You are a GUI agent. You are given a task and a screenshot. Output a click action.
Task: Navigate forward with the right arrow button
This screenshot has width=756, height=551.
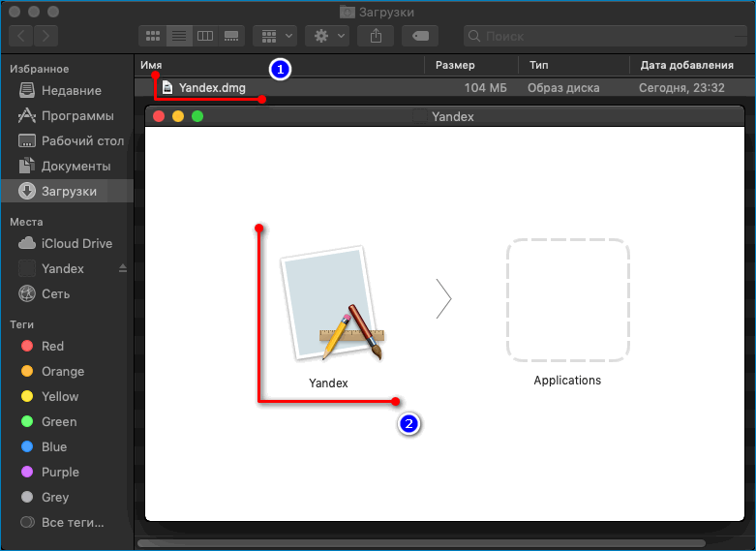(45, 36)
